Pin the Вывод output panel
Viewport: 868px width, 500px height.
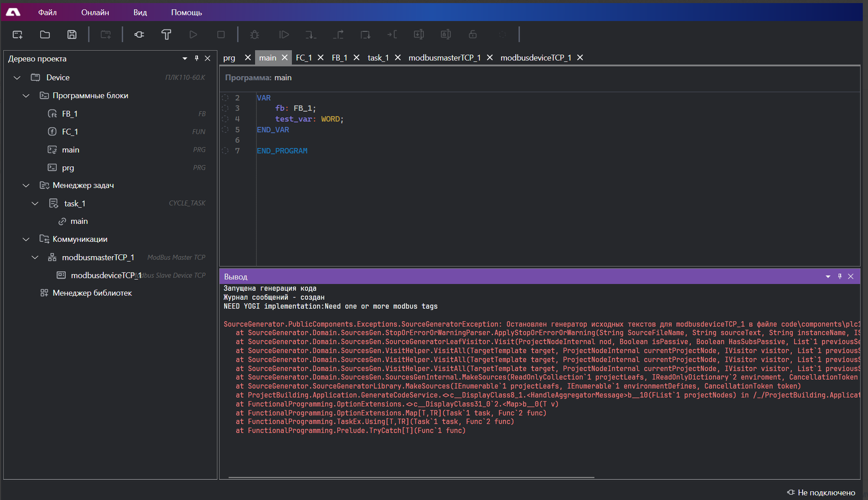840,276
